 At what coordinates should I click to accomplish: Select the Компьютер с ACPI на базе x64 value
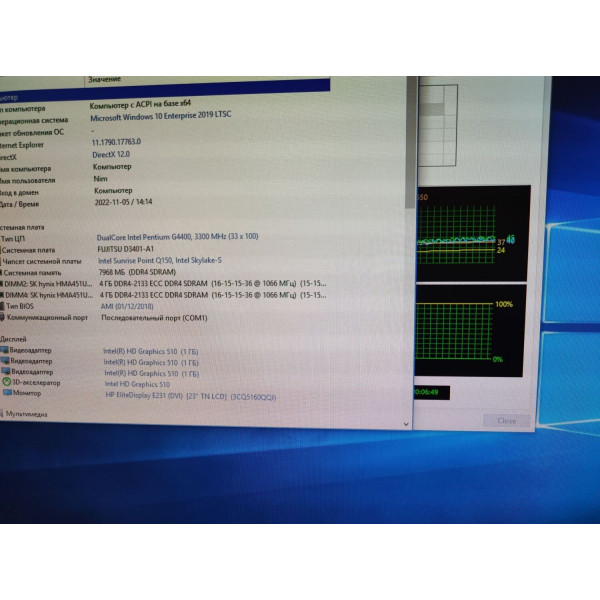point(140,104)
